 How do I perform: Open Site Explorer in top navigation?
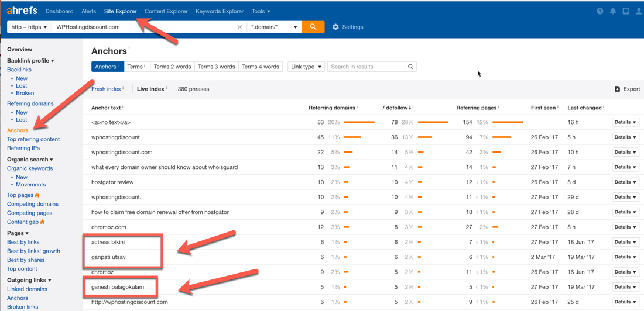coord(121,11)
